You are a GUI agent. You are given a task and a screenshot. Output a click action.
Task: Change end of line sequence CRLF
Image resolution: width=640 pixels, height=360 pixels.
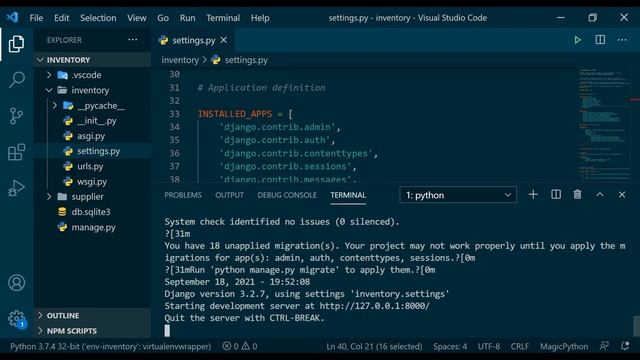[x=520, y=346]
